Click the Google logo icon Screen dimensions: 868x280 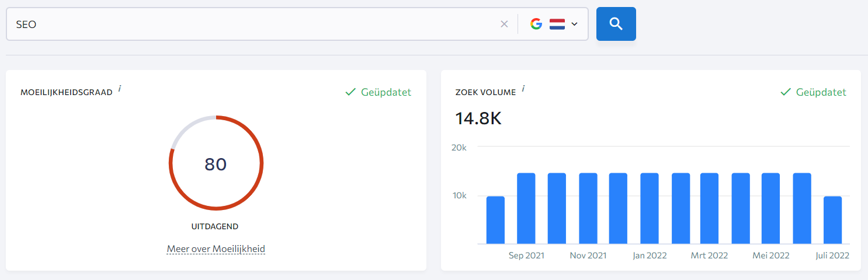[536, 24]
